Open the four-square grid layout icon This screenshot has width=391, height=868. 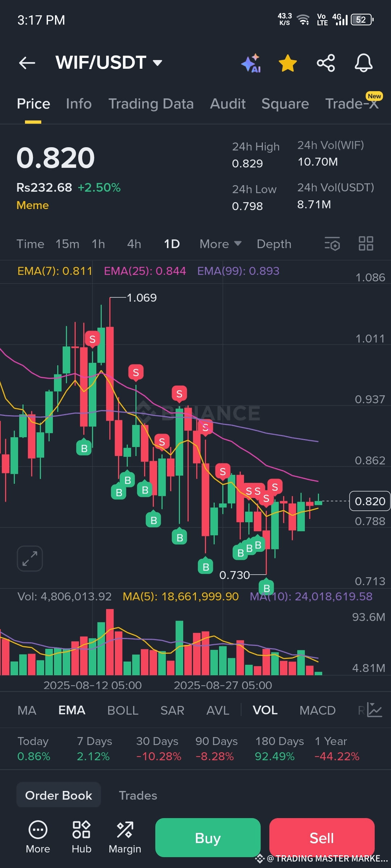coord(366,243)
